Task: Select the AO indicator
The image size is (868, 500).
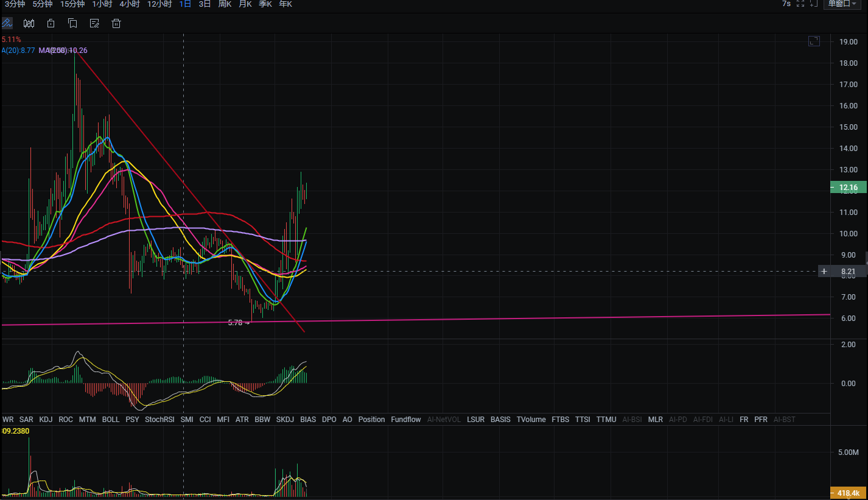Action: [x=347, y=420]
